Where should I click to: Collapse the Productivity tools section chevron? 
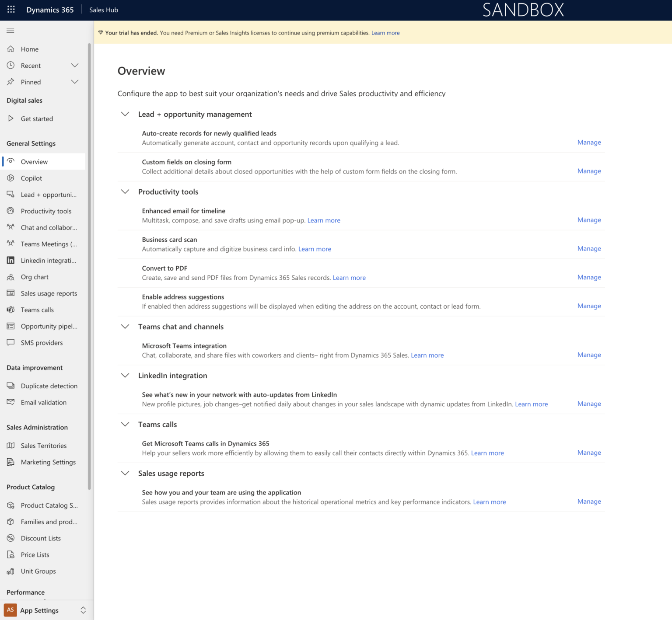click(x=125, y=192)
